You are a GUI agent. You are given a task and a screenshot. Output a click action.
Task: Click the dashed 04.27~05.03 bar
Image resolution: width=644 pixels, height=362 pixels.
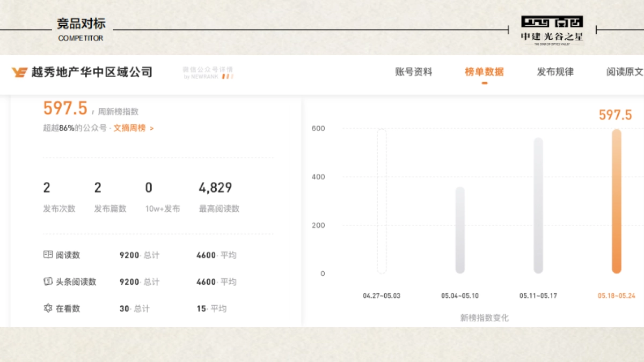382,201
